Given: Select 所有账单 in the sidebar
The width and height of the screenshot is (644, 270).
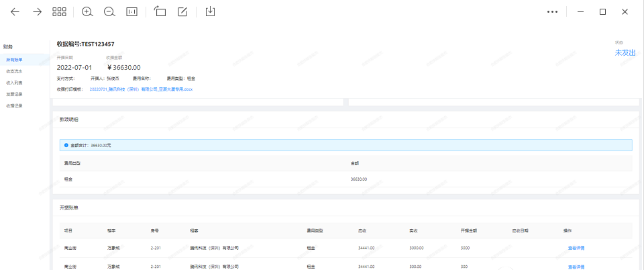Looking at the screenshot, I should [15, 60].
